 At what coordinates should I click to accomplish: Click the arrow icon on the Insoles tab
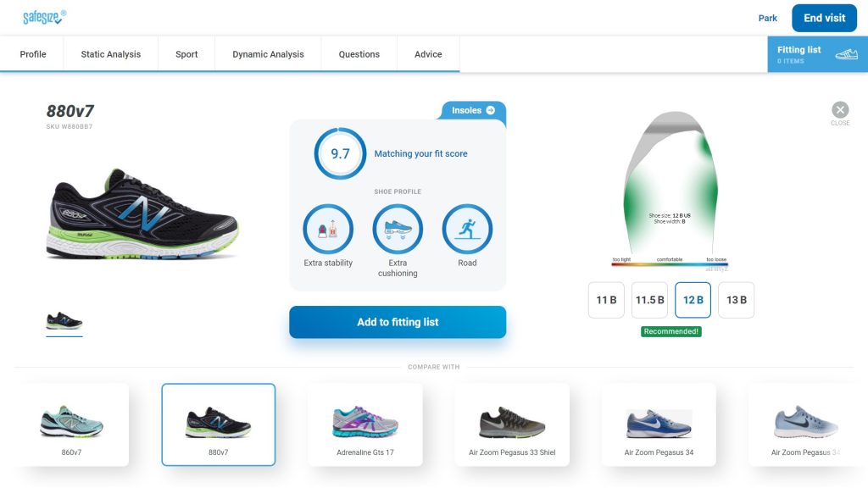pos(491,110)
